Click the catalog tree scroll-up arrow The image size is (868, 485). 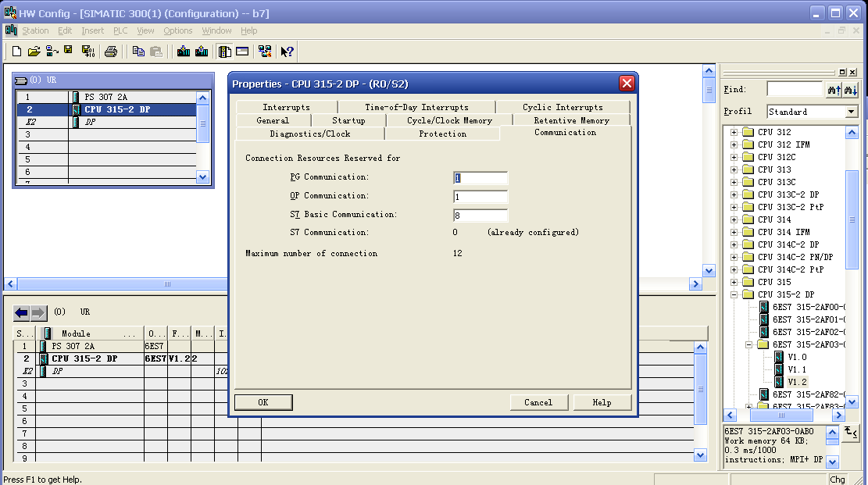click(x=852, y=132)
